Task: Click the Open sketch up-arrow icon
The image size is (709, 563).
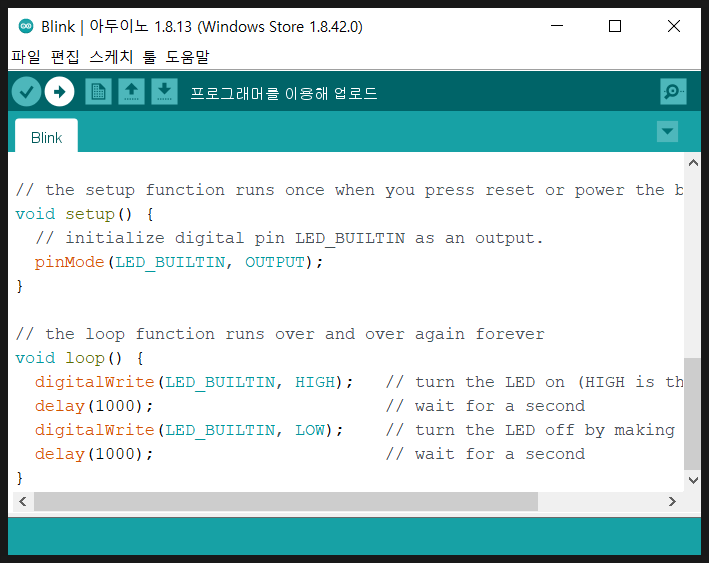Action: 132,92
